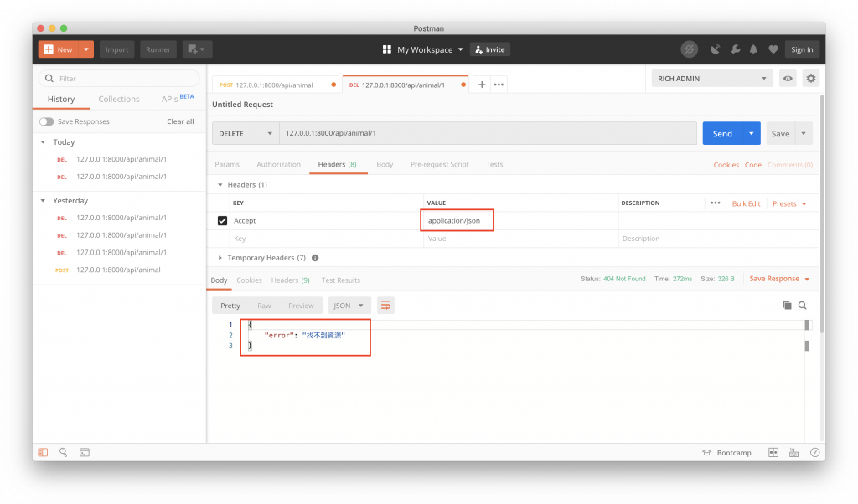Image resolution: width=858 pixels, height=504 pixels.
Task: Focus the history Filter search box
Action: [119, 78]
